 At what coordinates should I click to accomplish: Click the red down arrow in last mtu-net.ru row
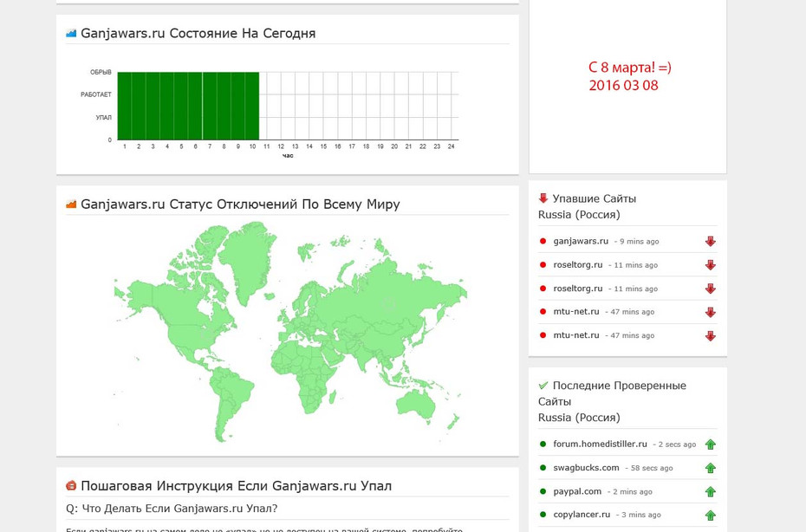click(711, 336)
